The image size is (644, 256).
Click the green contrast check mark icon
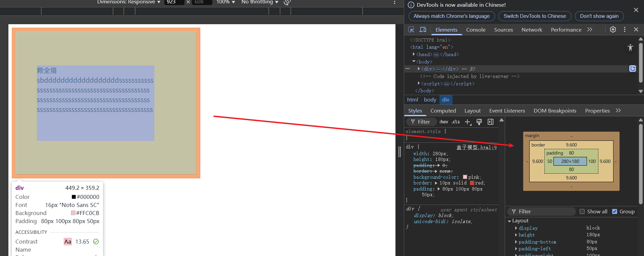tap(96, 242)
